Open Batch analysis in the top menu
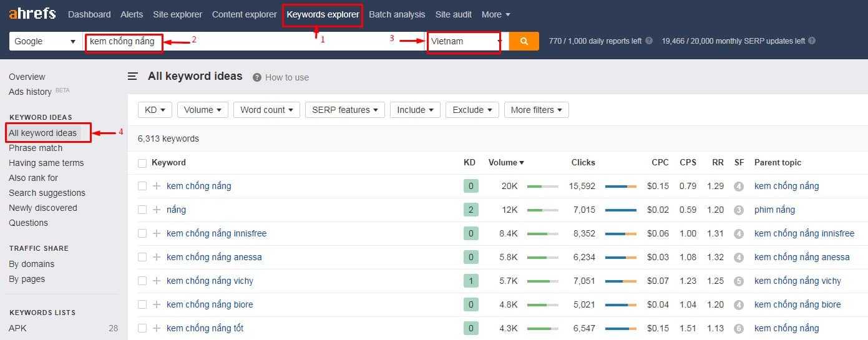Screen dimensions: 868x340 [x=397, y=14]
